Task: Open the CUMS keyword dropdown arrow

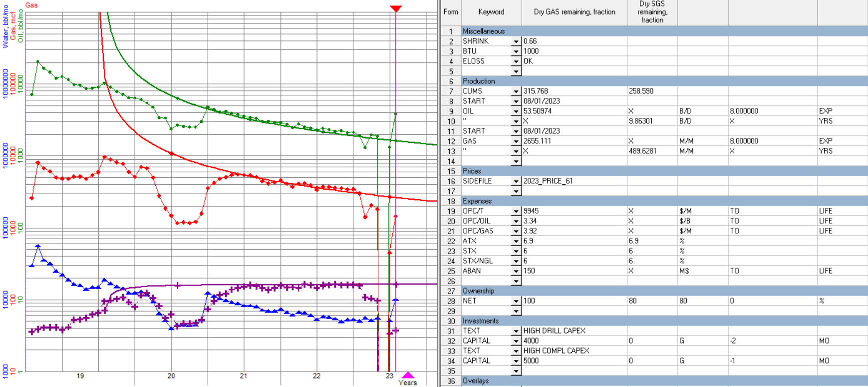Action: coord(516,91)
